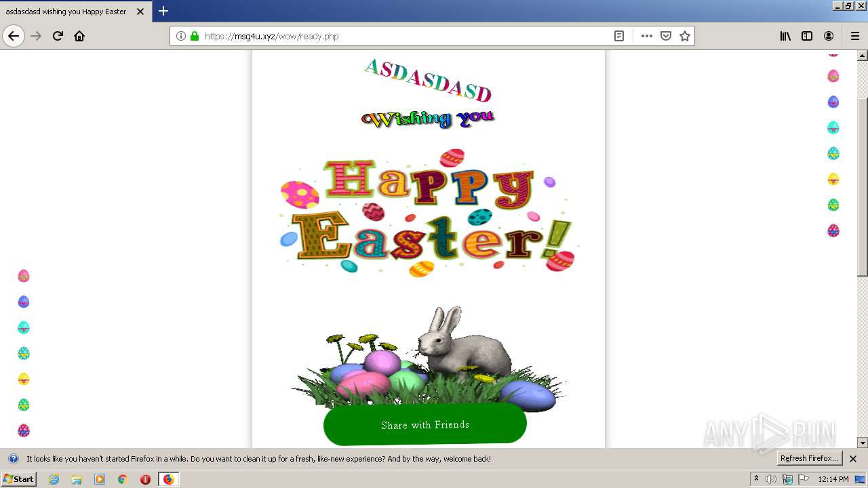The image size is (868, 488).
Task: Open the Windows Start menu
Action: (x=18, y=479)
